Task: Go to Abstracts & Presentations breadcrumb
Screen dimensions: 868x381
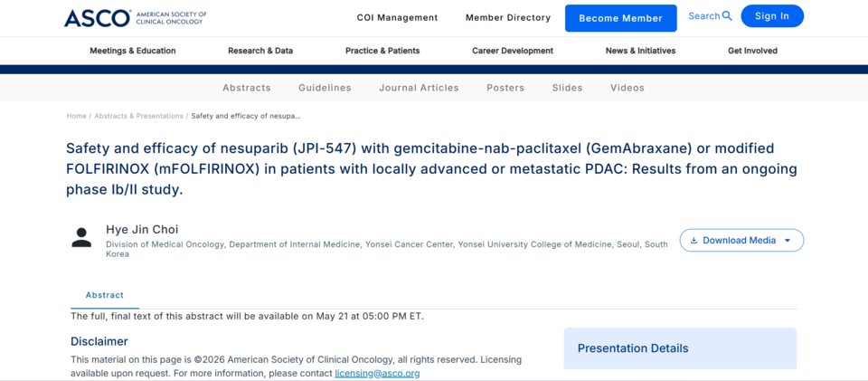Action: click(139, 117)
